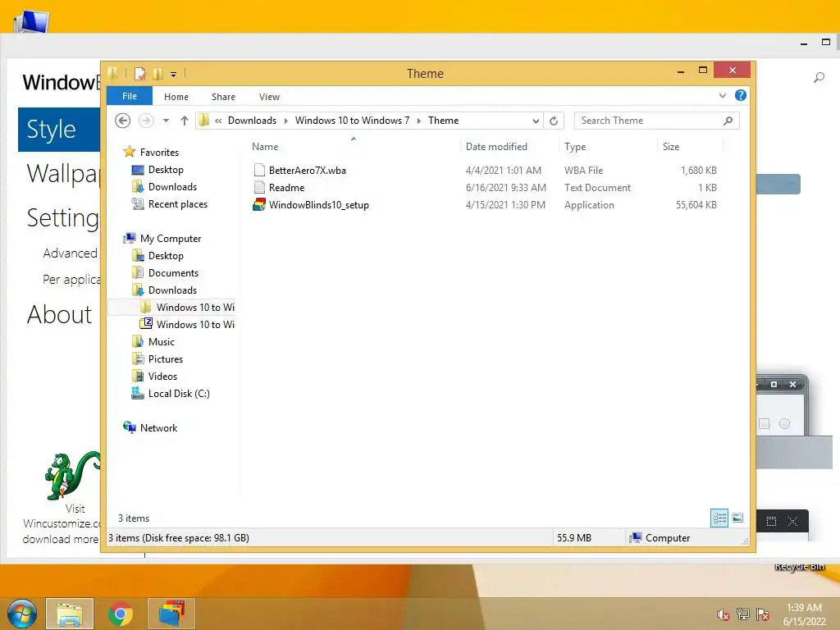Screen dimensions: 840x630
Task: Open the File ribbon tab
Action: point(130,96)
